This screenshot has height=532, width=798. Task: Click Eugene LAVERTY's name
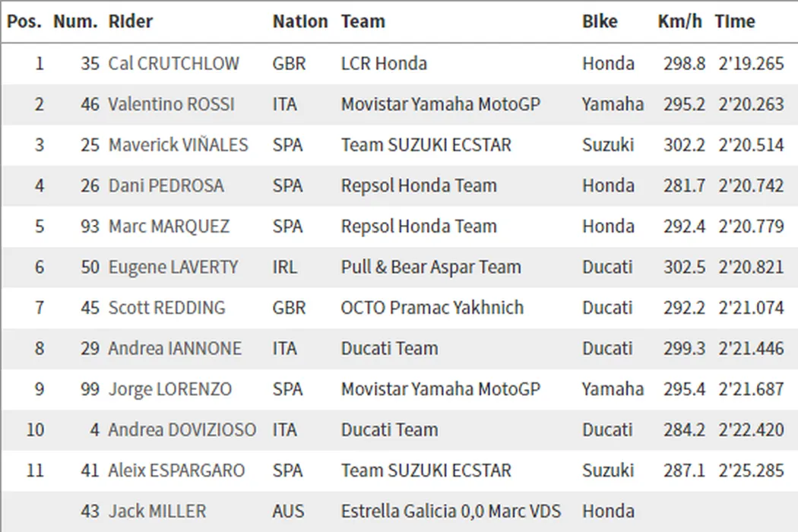(x=173, y=268)
